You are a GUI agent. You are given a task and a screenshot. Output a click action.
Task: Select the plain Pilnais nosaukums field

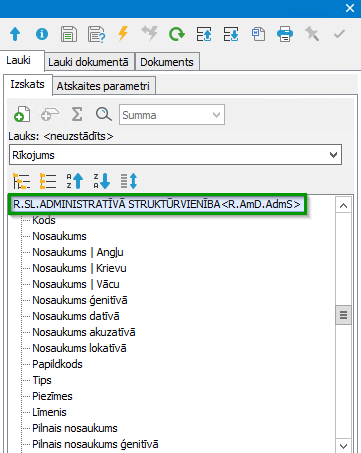(x=75, y=428)
